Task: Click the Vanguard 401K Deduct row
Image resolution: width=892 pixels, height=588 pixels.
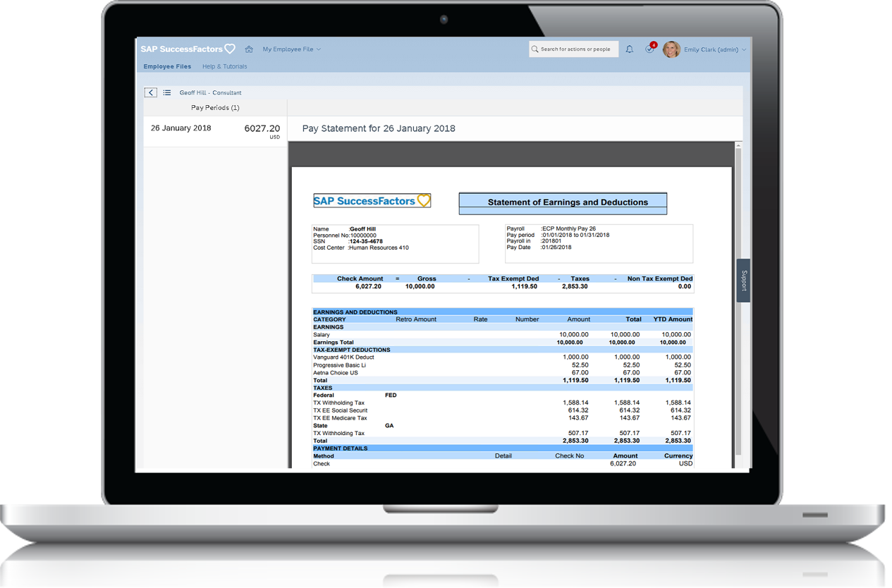Action: point(502,357)
